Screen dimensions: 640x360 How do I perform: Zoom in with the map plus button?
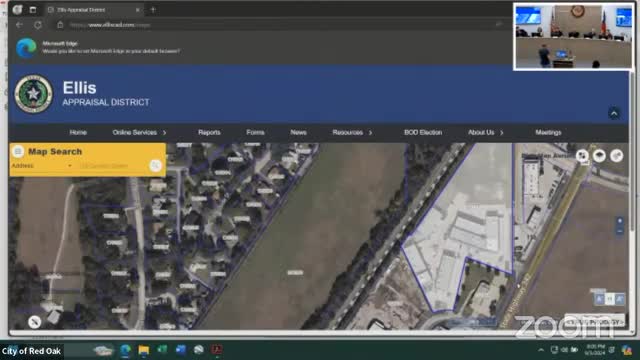(x=620, y=221)
